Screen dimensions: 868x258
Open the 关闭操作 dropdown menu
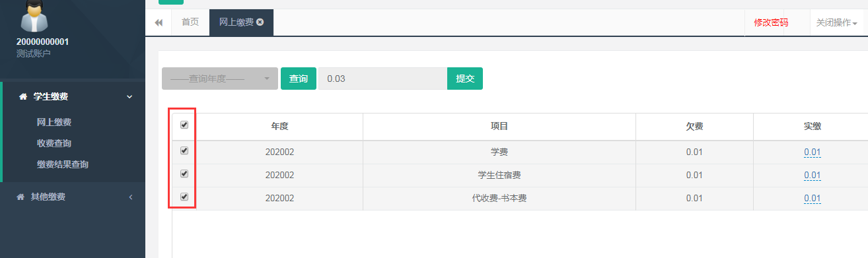836,22
